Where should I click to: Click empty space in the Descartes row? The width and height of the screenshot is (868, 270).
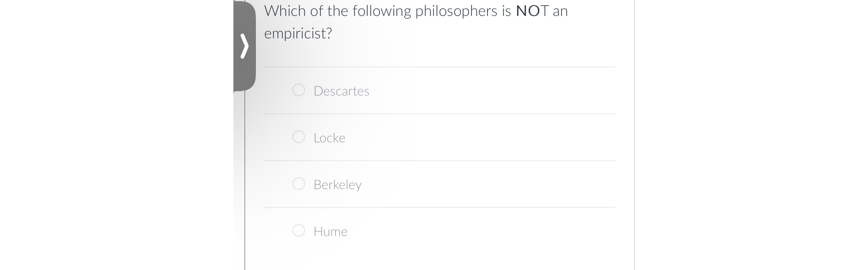pyautogui.click(x=489, y=91)
